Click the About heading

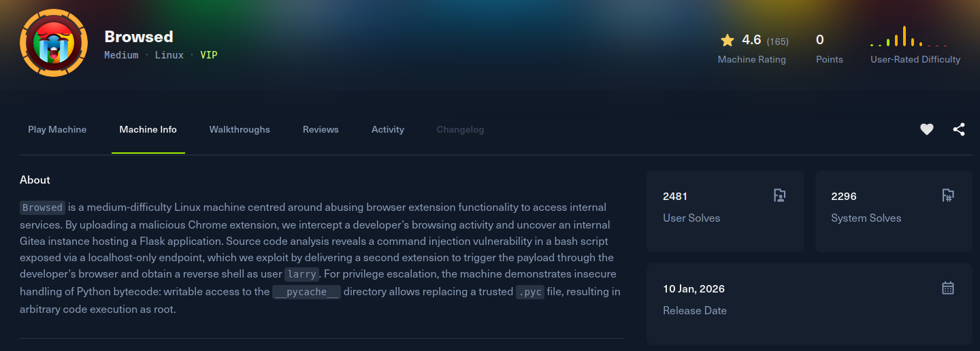coord(35,180)
